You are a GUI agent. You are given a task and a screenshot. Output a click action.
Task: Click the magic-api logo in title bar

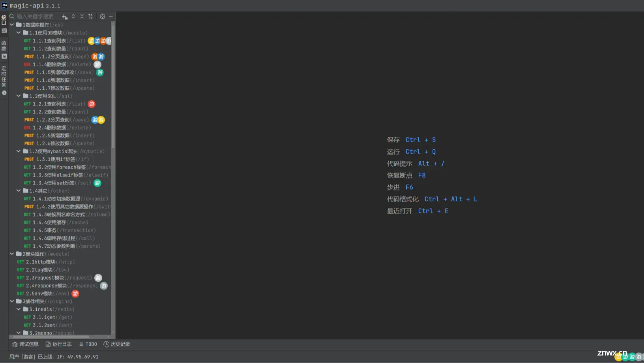[x=5, y=6]
